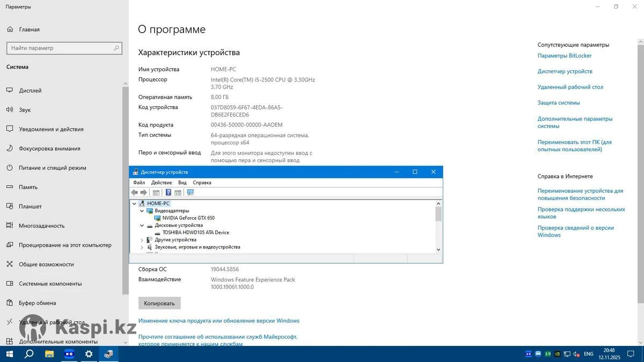Screen dimensions: 644x362
Task: Expand the Другие устройства tree node
Action: pos(142,240)
